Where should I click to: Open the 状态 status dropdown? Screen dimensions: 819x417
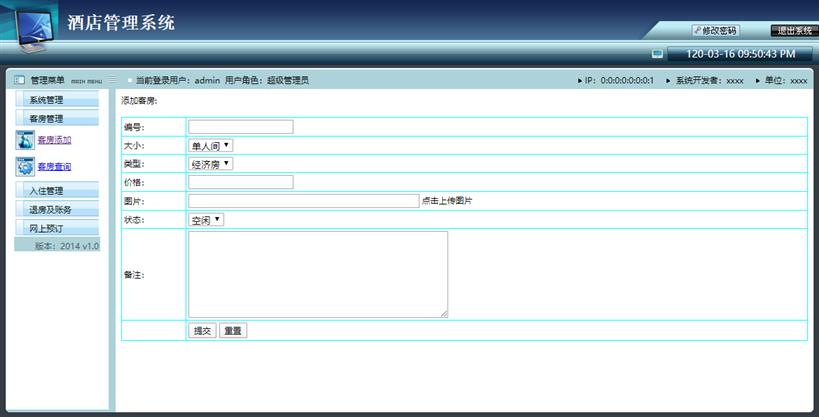click(207, 219)
